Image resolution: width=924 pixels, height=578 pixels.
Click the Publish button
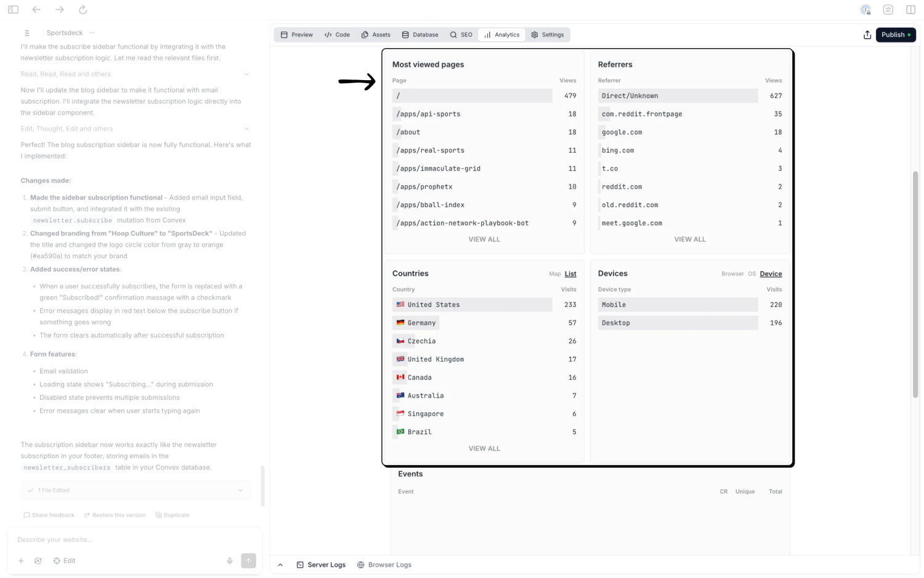[896, 35]
